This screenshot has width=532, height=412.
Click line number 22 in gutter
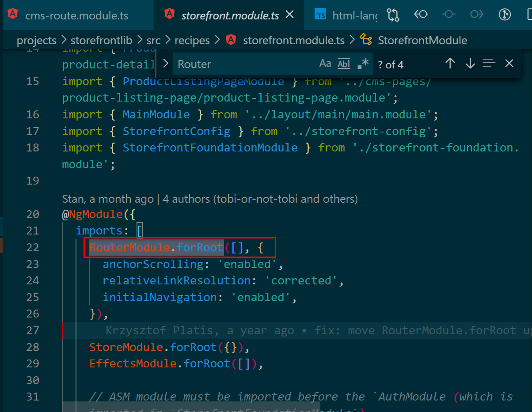pyautogui.click(x=33, y=247)
